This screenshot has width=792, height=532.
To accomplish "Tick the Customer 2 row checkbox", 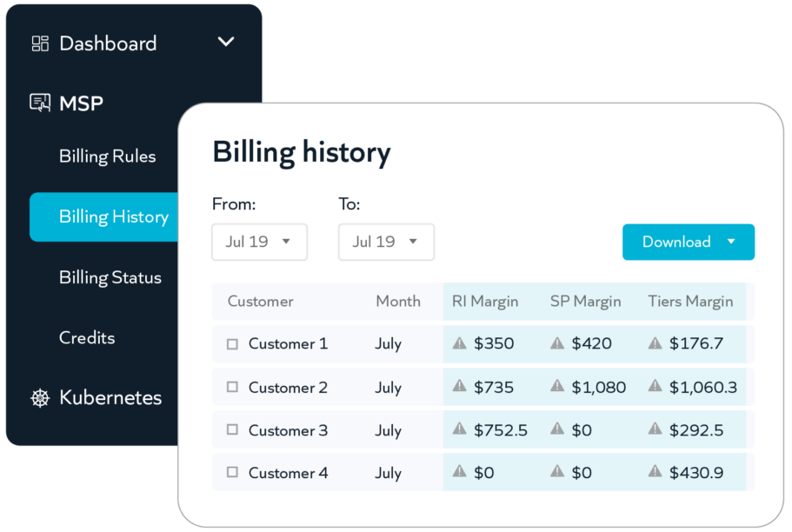I will click(232, 387).
